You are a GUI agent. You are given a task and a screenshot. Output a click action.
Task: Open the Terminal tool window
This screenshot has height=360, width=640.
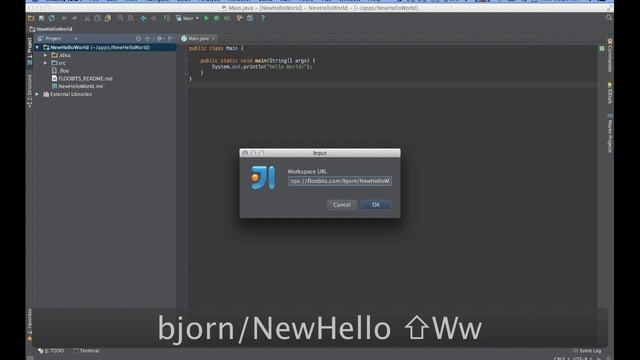(86, 351)
